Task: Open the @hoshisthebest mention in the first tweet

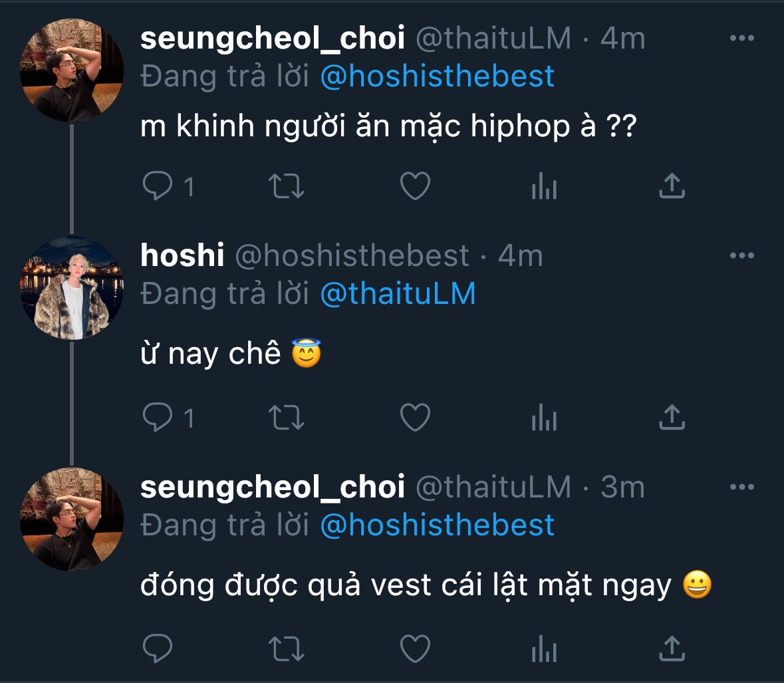Action: tap(437, 76)
